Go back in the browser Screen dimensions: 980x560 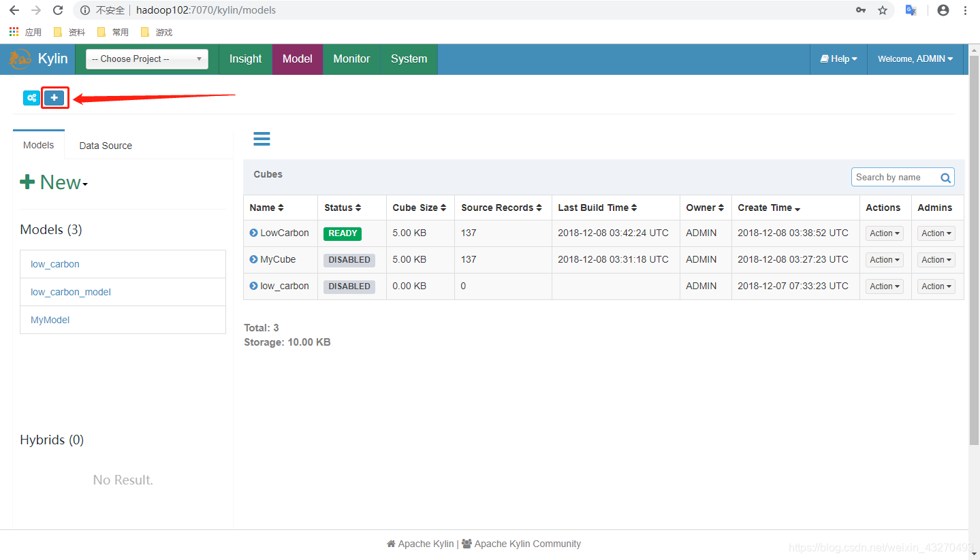click(14, 10)
